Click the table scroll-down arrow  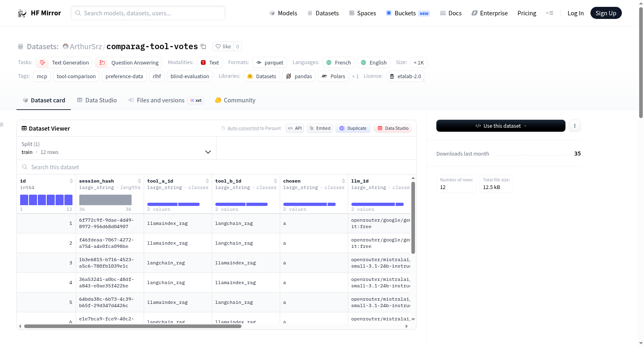[x=413, y=319]
